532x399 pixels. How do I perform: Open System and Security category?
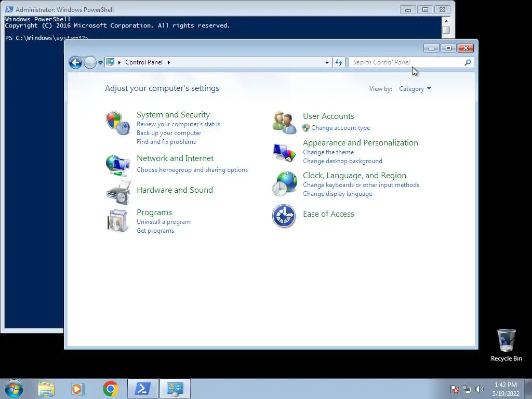tap(174, 115)
